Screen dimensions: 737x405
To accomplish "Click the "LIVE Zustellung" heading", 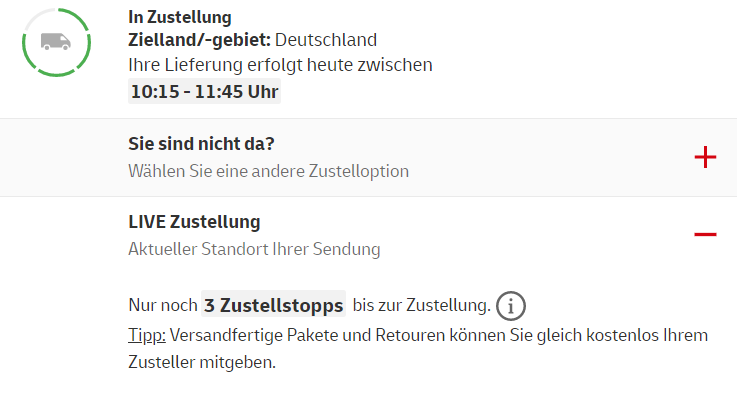I will [x=194, y=221].
